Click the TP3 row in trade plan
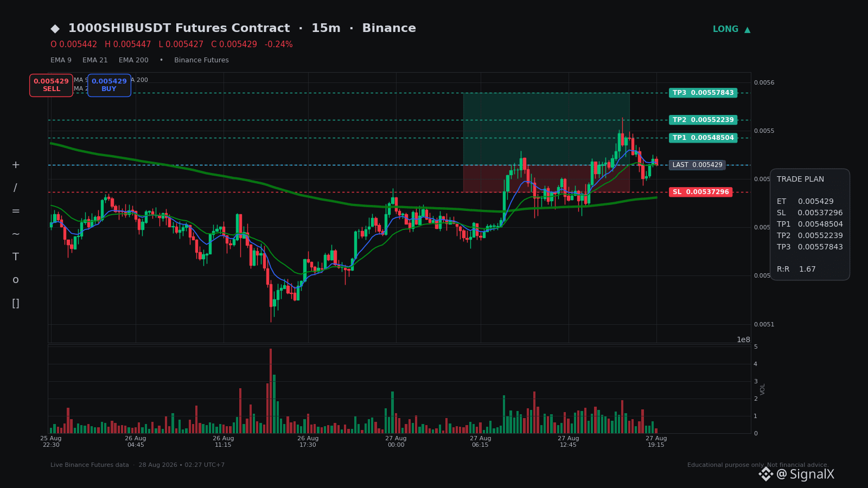The width and height of the screenshot is (868, 488). tap(810, 247)
